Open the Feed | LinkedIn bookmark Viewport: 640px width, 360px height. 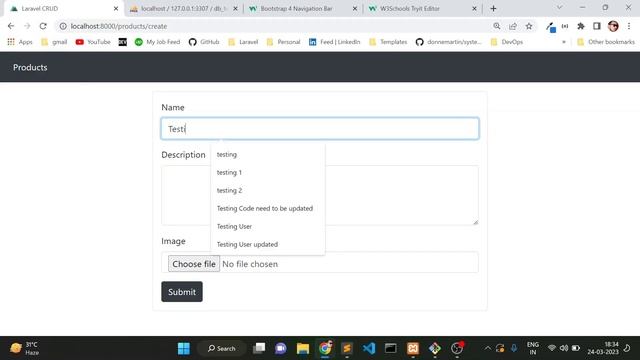pyautogui.click(x=335, y=42)
